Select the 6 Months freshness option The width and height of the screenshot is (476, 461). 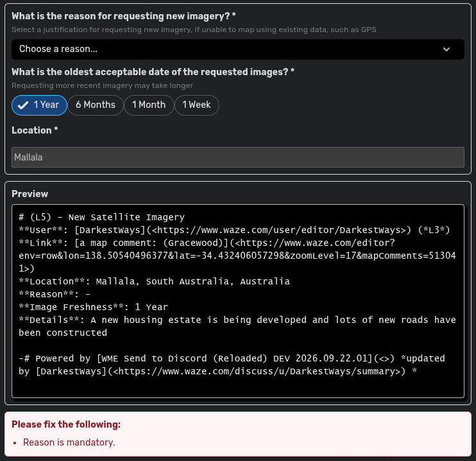96,105
